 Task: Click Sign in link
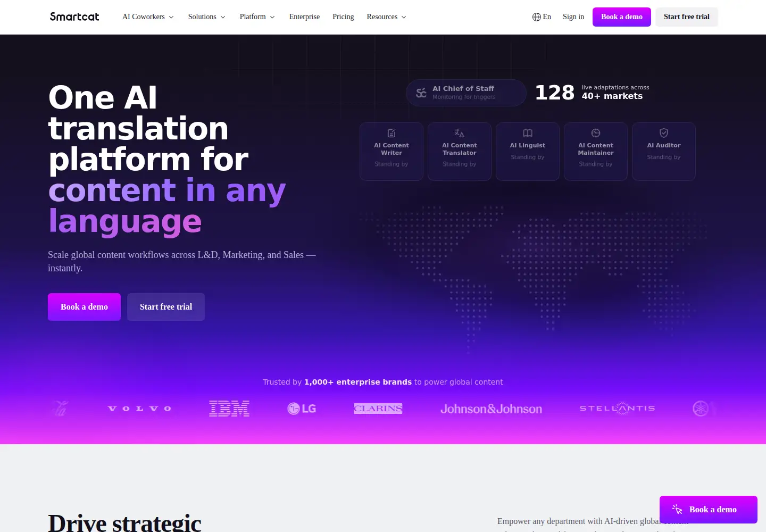[x=573, y=17]
